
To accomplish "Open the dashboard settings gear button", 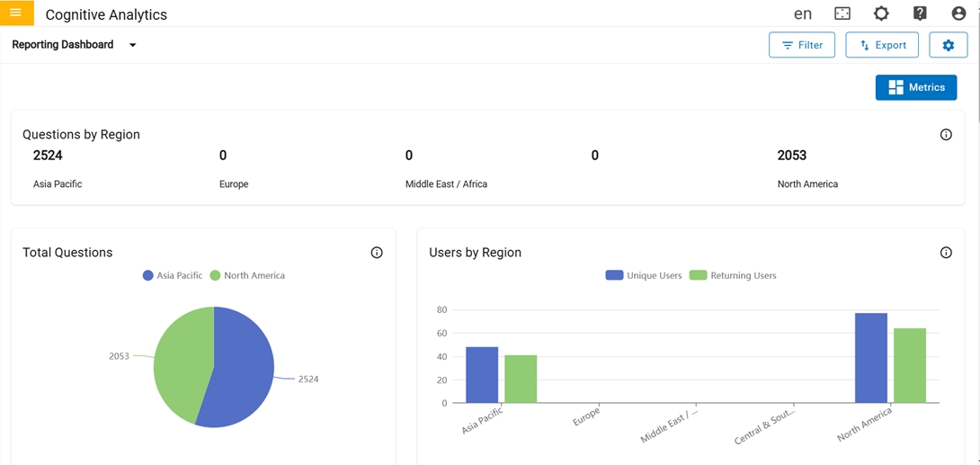I will coord(948,45).
